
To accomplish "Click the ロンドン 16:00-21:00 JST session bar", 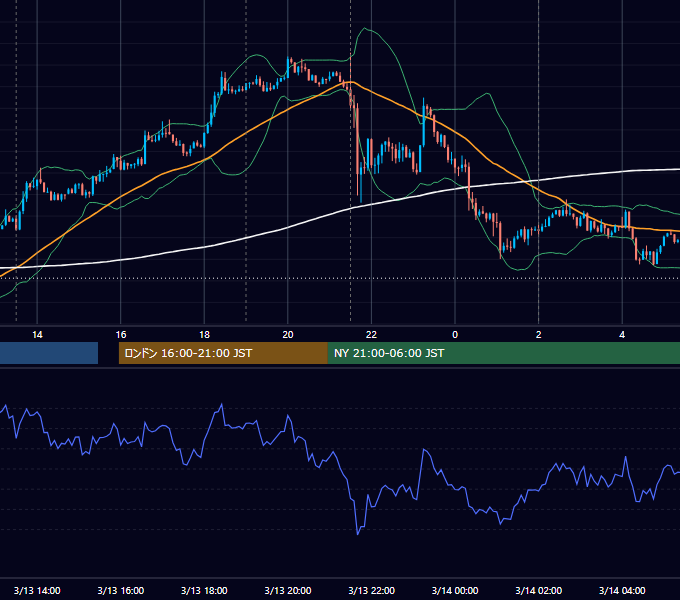I will click(223, 353).
